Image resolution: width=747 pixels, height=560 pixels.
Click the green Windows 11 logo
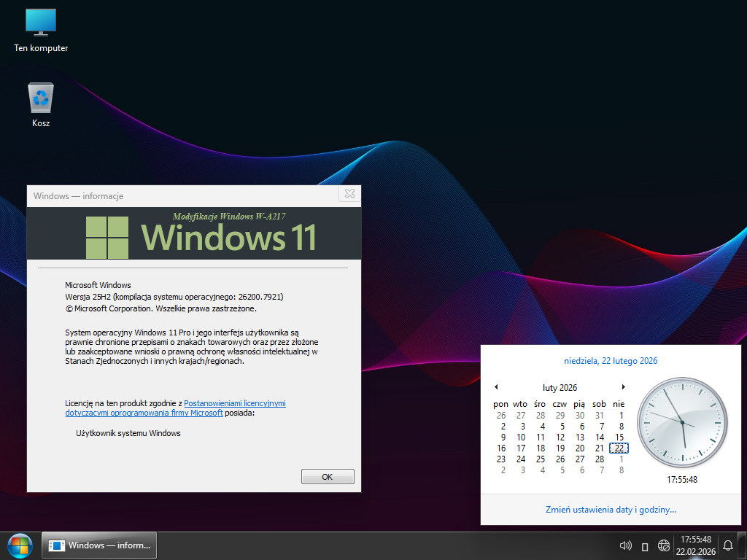(107, 237)
